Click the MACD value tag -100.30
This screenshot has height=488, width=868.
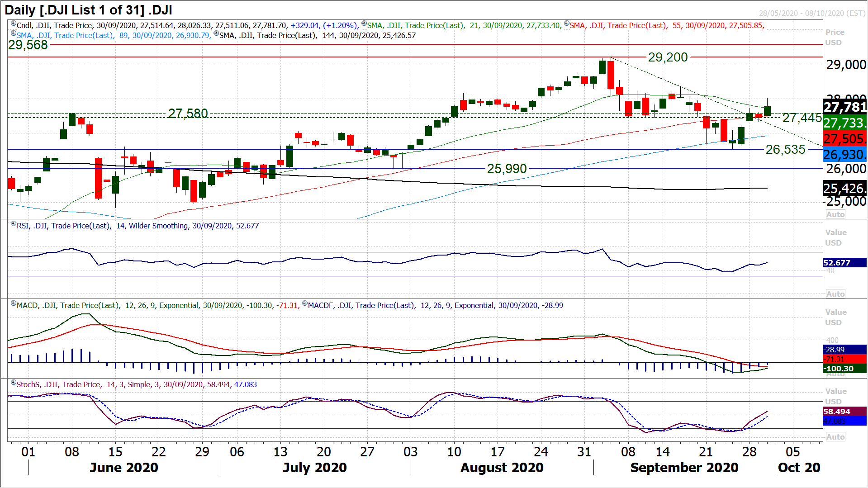[x=844, y=369]
